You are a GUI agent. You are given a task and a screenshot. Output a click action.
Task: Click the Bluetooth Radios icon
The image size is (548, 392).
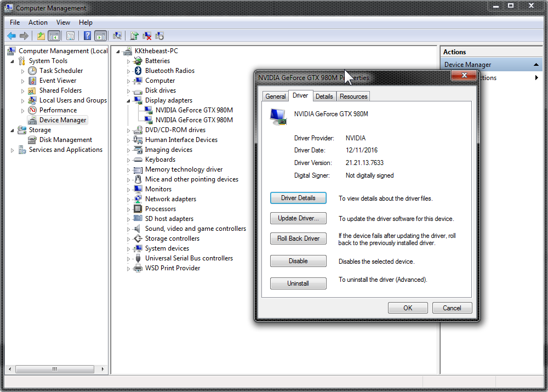138,71
